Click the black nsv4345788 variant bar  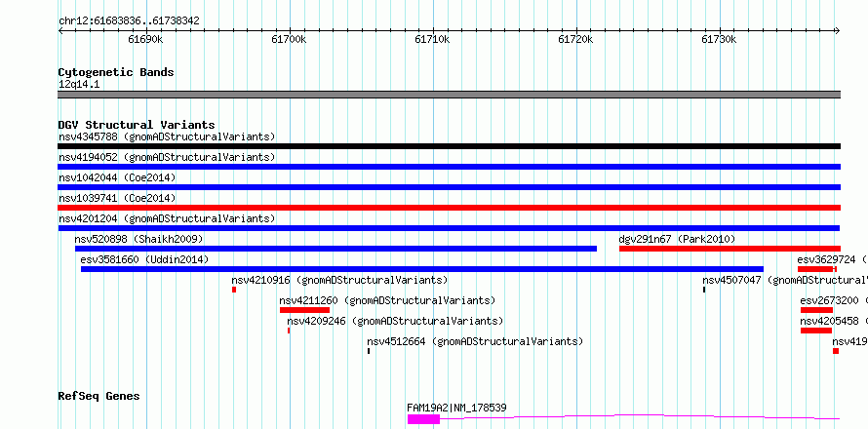pos(449,146)
